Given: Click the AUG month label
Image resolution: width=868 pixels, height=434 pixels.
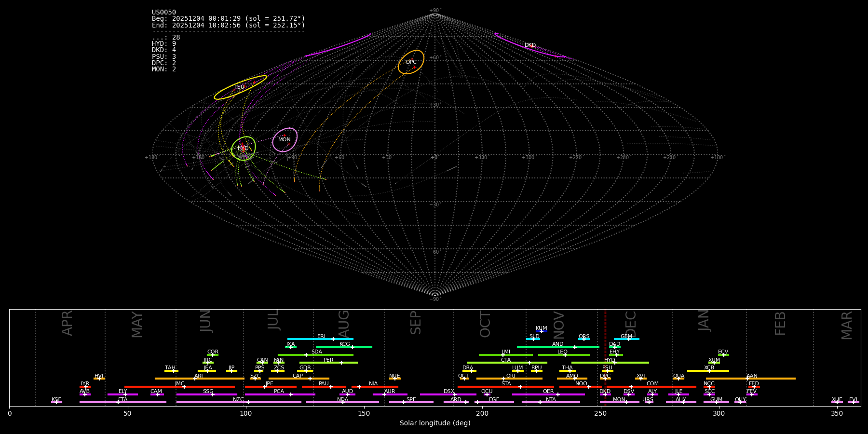Looking at the screenshot, I should [344, 324].
